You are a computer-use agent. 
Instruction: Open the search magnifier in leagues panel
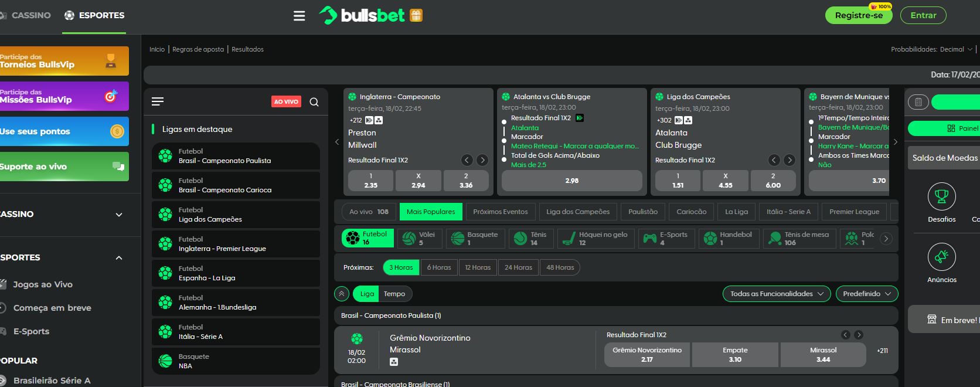pos(314,102)
